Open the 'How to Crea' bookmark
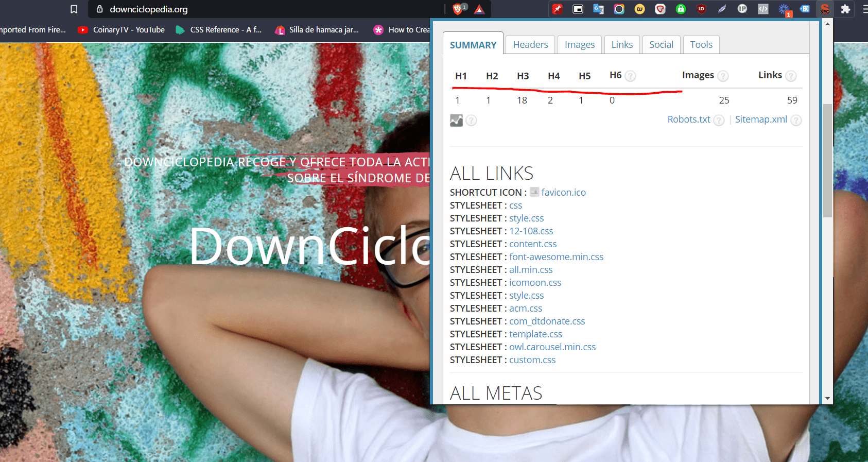Screen dimensions: 868x462 (402, 30)
